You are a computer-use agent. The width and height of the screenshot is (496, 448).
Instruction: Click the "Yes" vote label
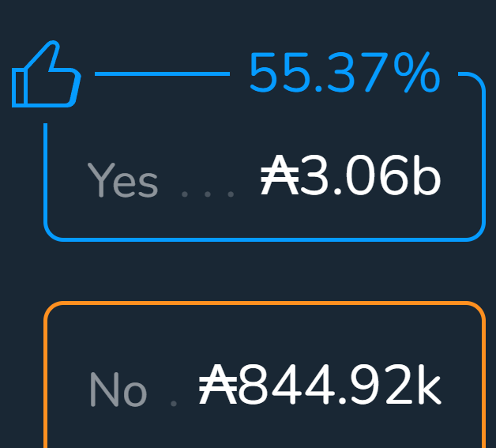(x=122, y=181)
